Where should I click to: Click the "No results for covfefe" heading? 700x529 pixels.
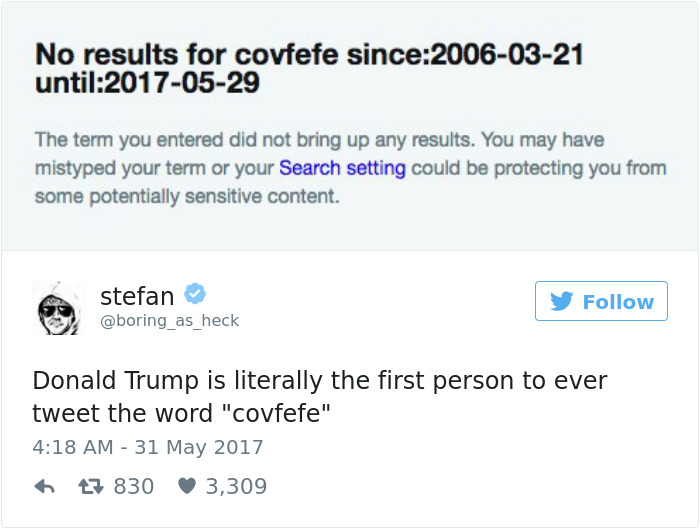point(189,54)
